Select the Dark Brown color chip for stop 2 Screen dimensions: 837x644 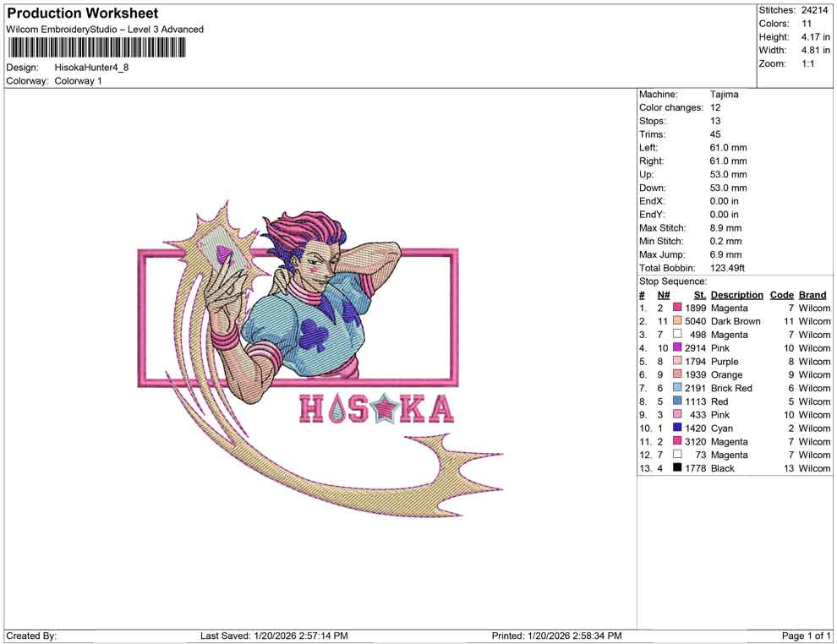point(676,321)
